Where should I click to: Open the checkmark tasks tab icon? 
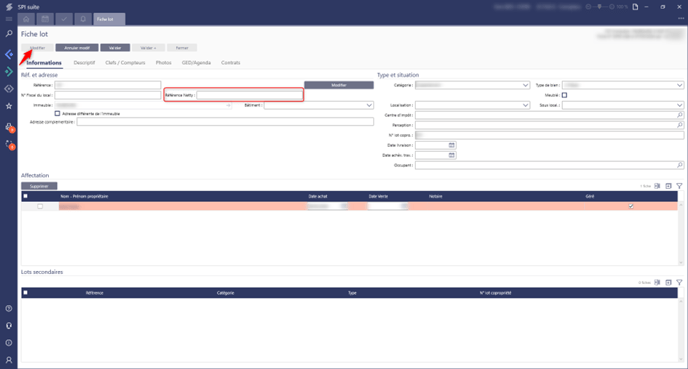(x=64, y=19)
